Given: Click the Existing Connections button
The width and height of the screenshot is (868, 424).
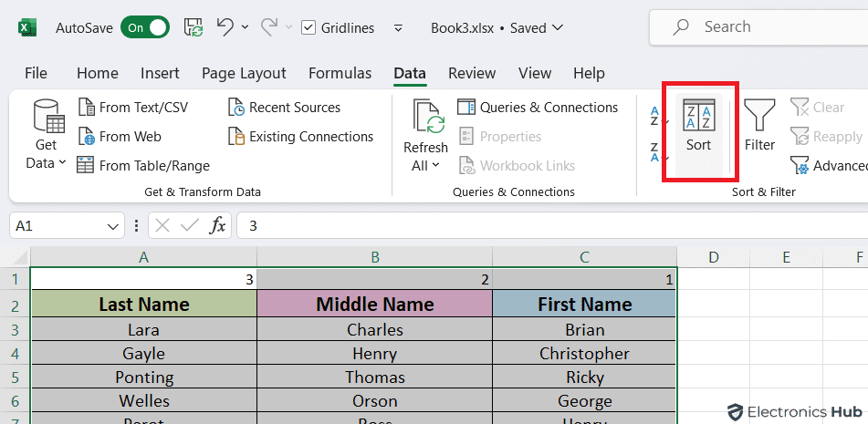Looking at the screenshot, I should tap(300, 137).
